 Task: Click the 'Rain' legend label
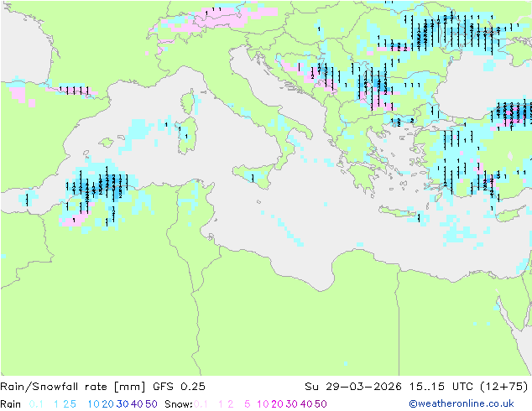click(11, 404)
